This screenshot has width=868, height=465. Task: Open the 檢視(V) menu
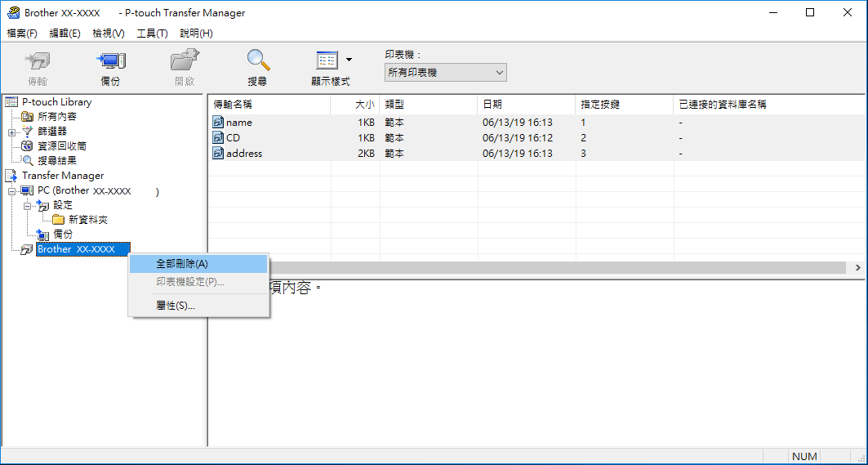109,34
